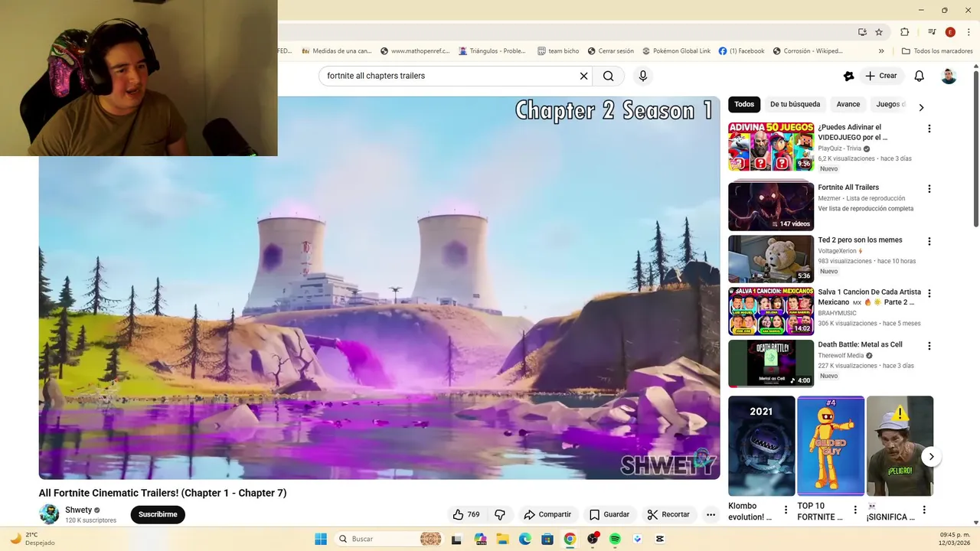Select the Todos filter chip
This screenshot has width=980, height=551.
744,104
